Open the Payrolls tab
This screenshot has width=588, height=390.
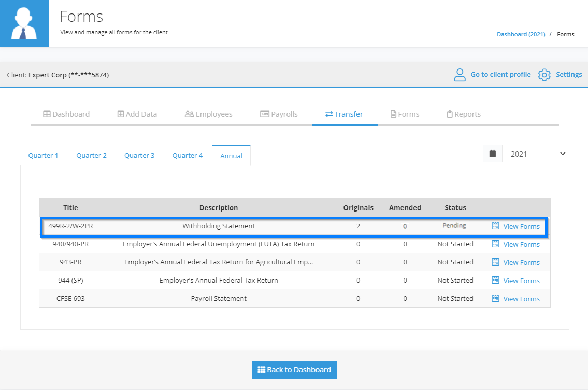point(279,114)
